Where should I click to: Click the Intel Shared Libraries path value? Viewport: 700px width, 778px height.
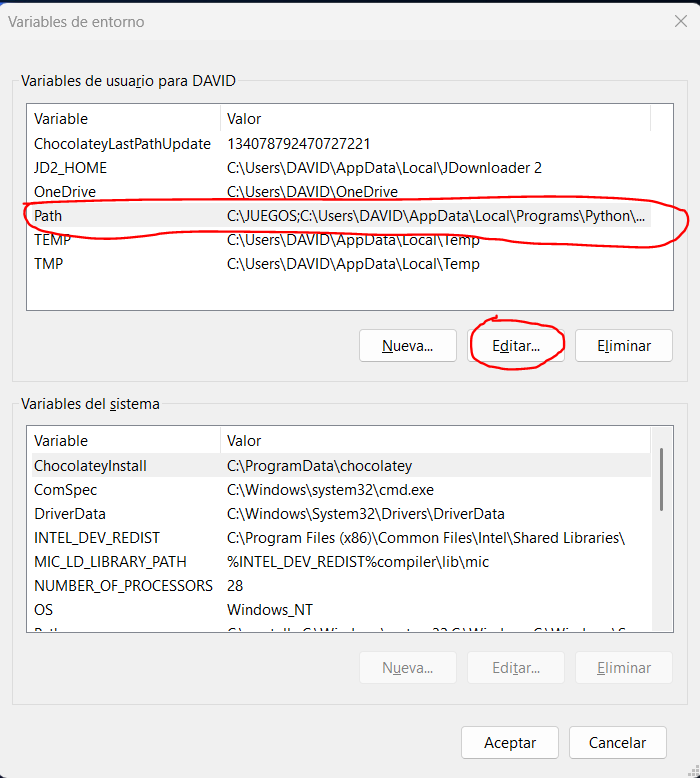[x=426, y=537]
